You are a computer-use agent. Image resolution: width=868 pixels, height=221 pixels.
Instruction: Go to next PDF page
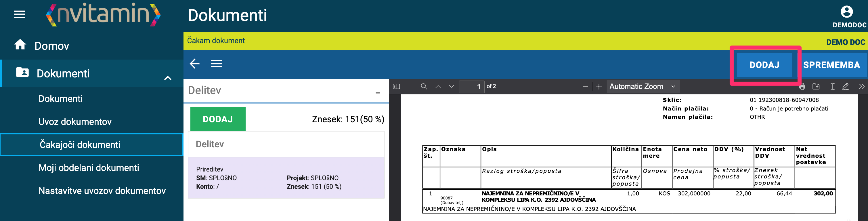tap(452, 87)
